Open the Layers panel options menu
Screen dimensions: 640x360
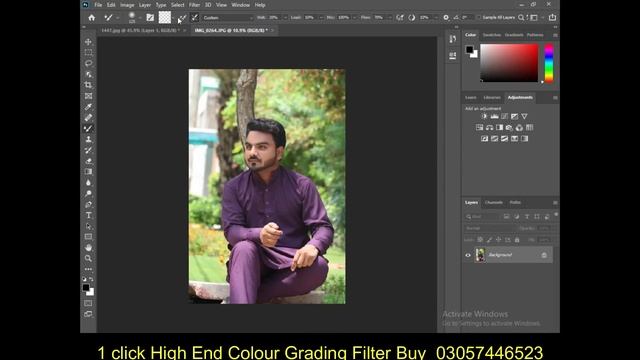pyautogui.click(x=555, y=202)
